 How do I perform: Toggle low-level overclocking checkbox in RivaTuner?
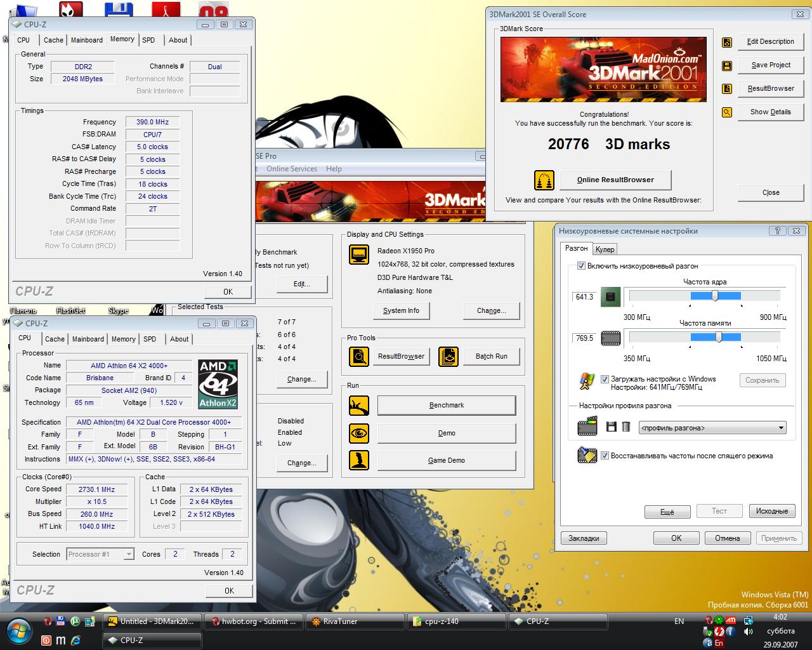tap(581, 266)
